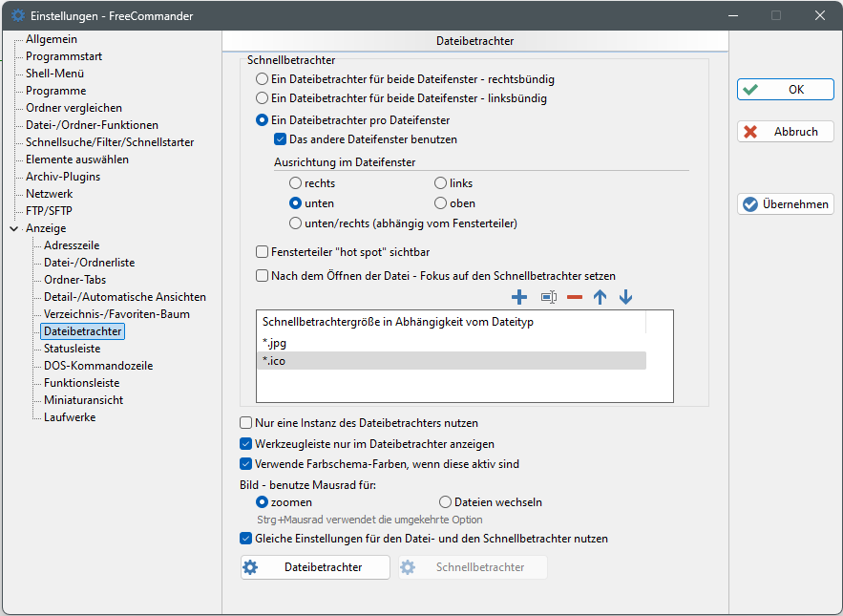Add a new file type entry with plus icon
843x616 pixels.
(518, 297)
